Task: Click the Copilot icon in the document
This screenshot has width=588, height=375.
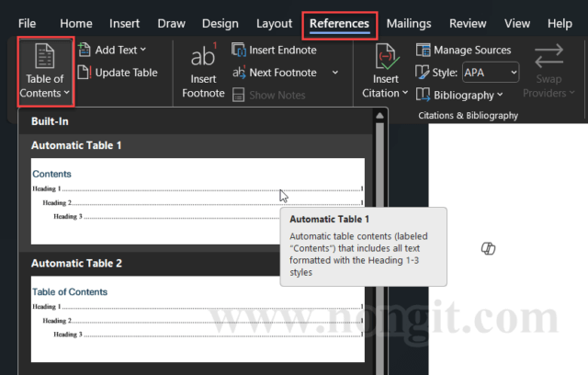Action: [488, 248]
